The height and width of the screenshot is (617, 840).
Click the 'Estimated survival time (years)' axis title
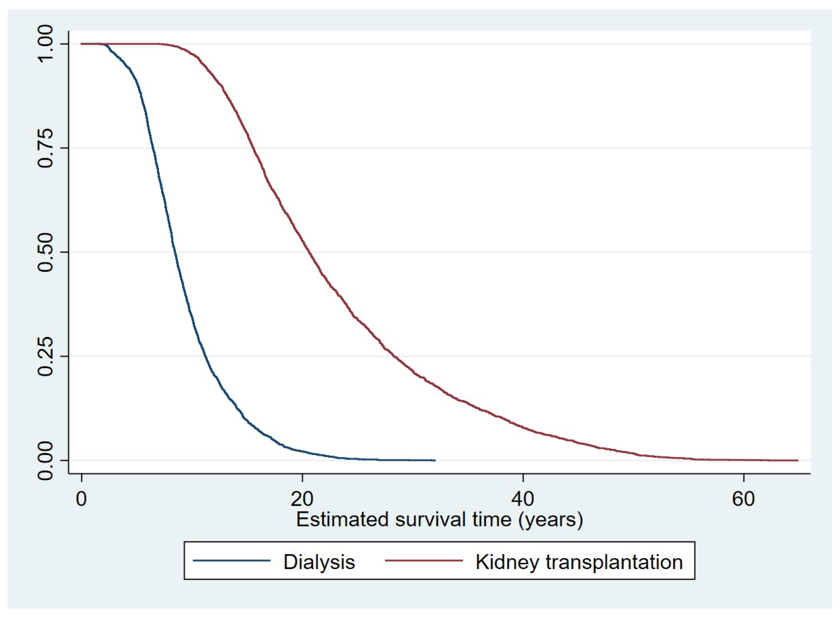pyautogui.click(x=440, y=519)
